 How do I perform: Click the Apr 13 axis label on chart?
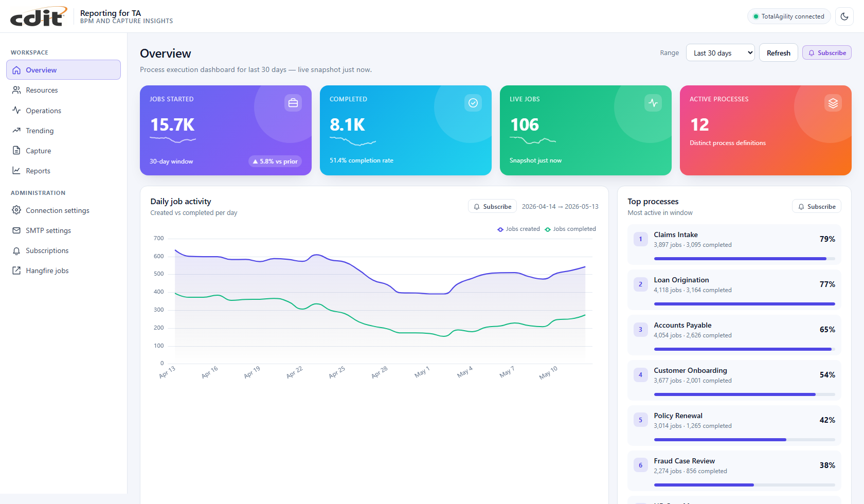(167, 372)
